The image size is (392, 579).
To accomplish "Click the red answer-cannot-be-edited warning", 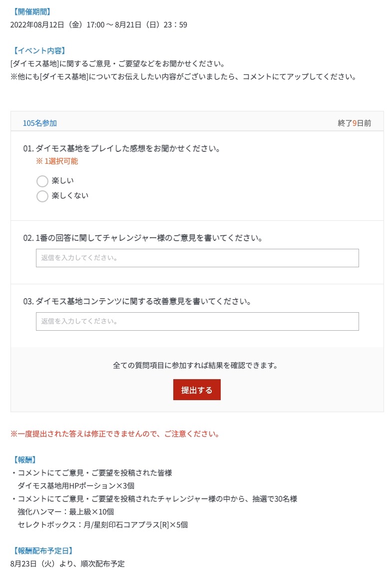I will pos(113,434).
